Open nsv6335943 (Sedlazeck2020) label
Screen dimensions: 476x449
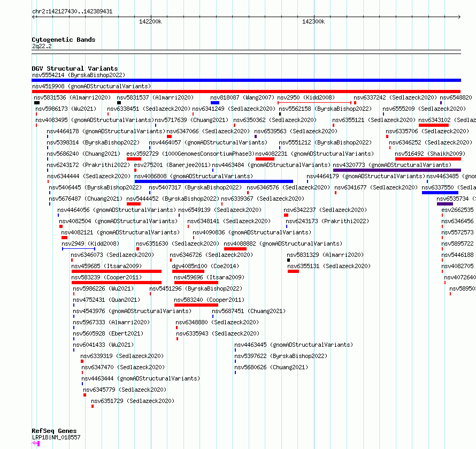pos(218,333)
